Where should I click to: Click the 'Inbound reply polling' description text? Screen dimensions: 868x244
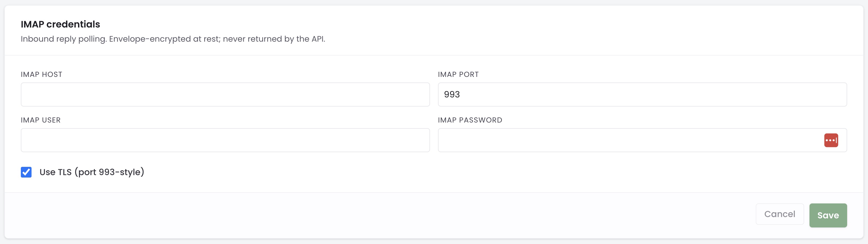point(173,39)
